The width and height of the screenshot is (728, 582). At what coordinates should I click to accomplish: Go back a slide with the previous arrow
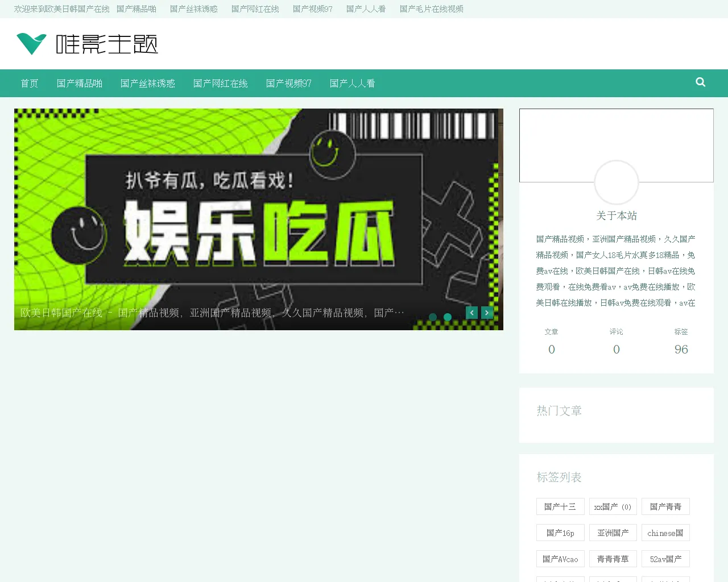pos(471,312)
